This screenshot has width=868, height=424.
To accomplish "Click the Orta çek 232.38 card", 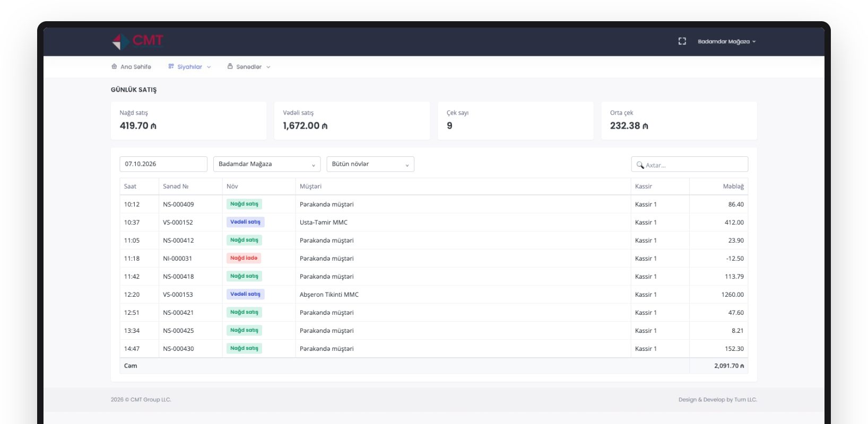I will point(679,121).
